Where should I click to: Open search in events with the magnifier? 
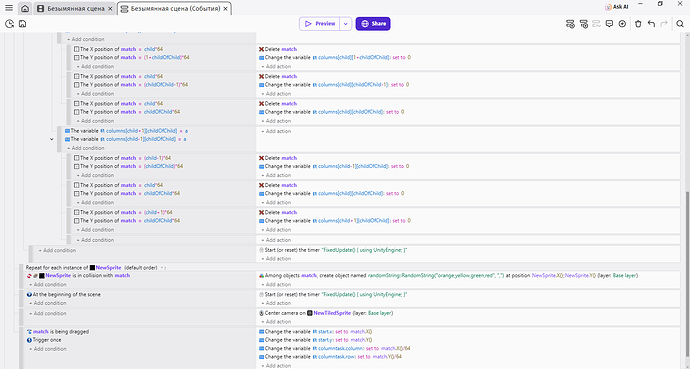680,24
